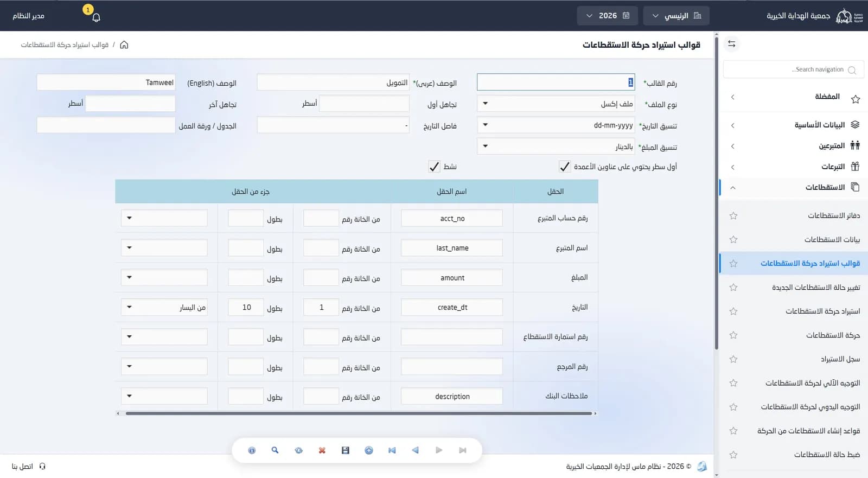This screenshot has width=868, height=478.
Task: Go to next record arrow icon
Action: 439,450
